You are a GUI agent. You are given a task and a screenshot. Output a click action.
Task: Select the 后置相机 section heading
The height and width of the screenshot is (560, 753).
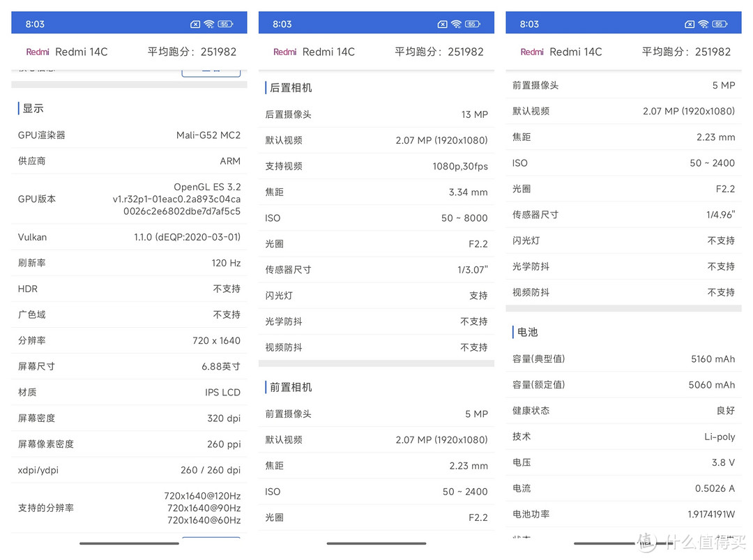coord(291,88)
